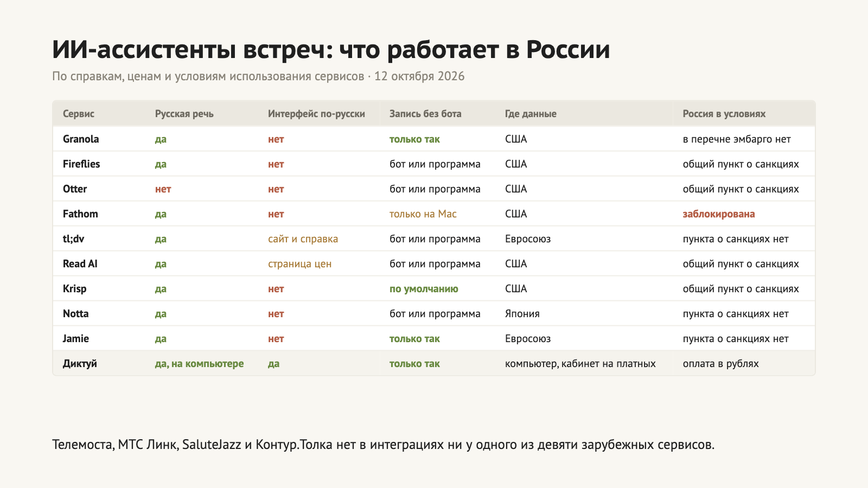Click the Read AI service name
Screen dimensions: 868x488
(x=80, y=264)
